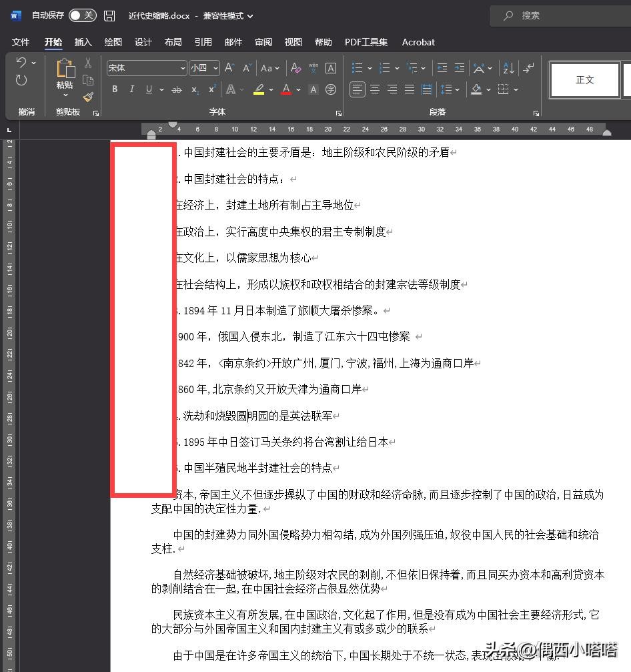Expand the underline style arrow
Viewport: 631px width, 672px height.
click(161, 89)
